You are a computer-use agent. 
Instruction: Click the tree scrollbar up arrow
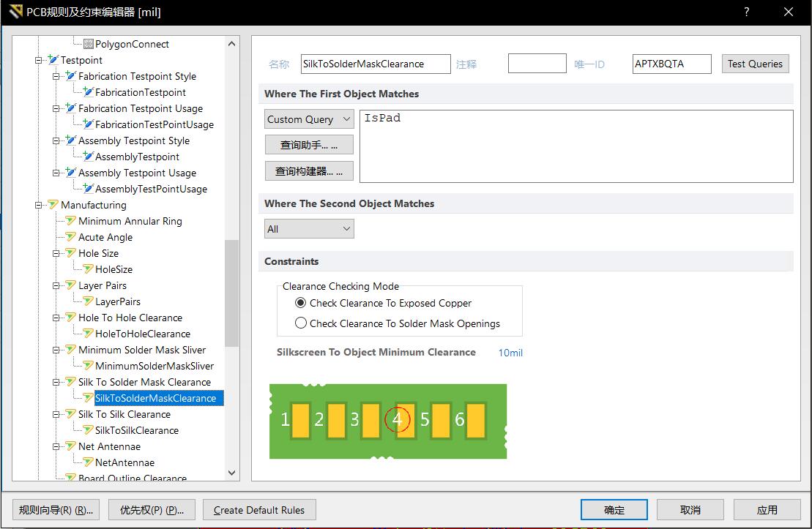tap(231, 43)
